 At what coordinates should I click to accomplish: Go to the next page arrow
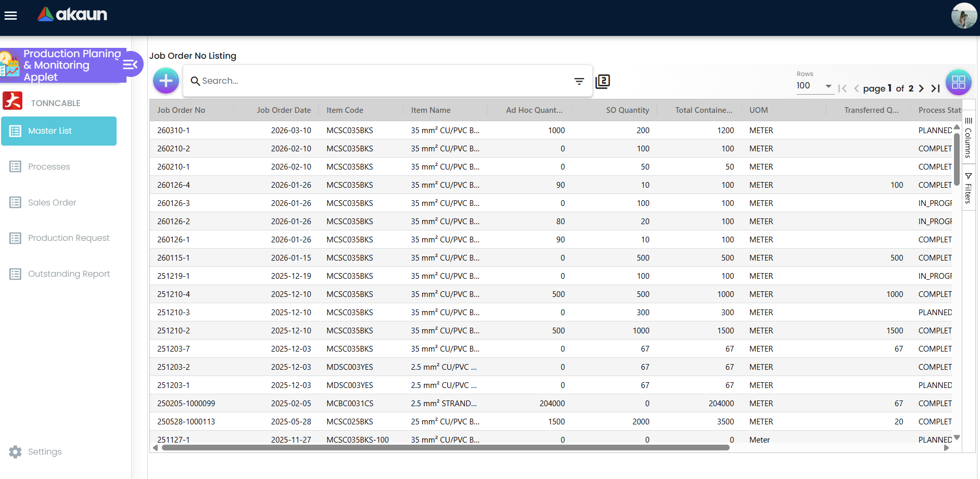pos(921,88)
